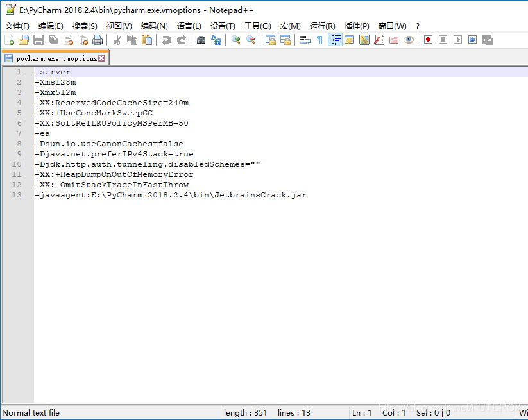Print the document with the printer icon

[x=98, y=40]
